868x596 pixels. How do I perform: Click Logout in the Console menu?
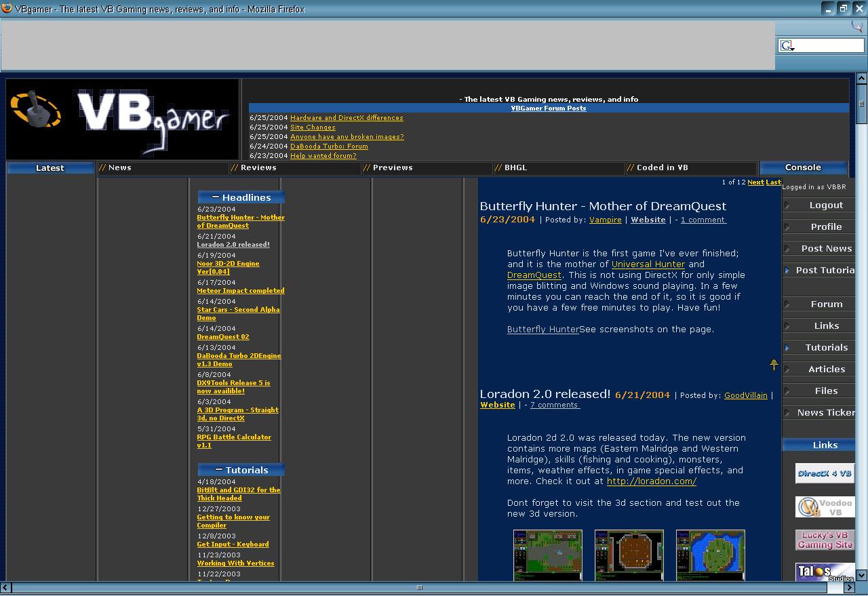pyautogui.click(x=826, y=205)
